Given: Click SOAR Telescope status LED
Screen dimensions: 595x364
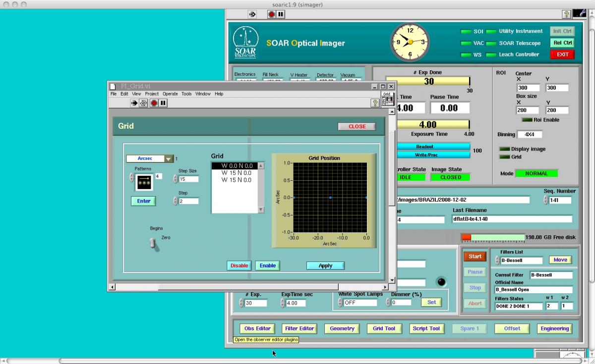Looking at the screenshot, I should click(491, 43).
